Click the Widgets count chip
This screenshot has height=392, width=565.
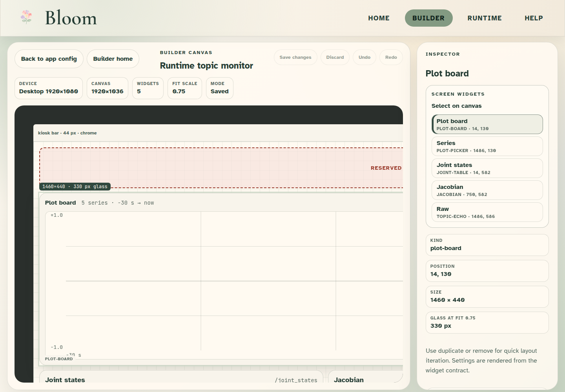point(148,88)
